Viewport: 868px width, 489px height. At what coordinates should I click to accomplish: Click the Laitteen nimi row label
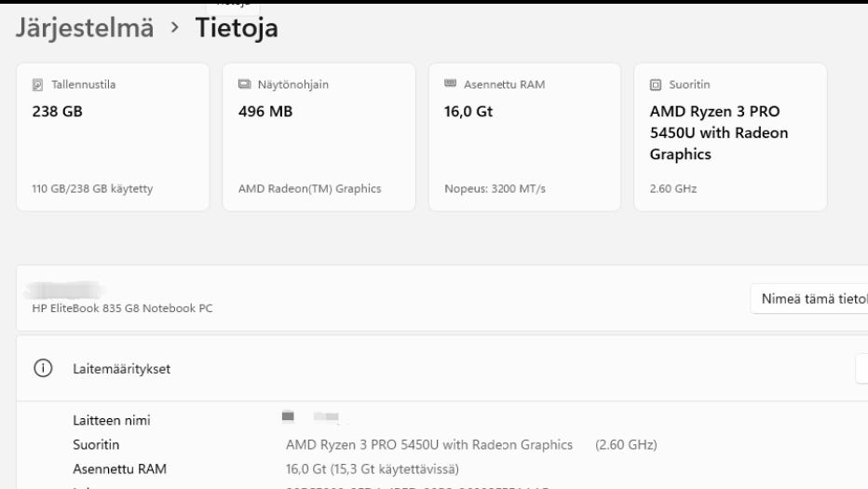tap(112, 420)
